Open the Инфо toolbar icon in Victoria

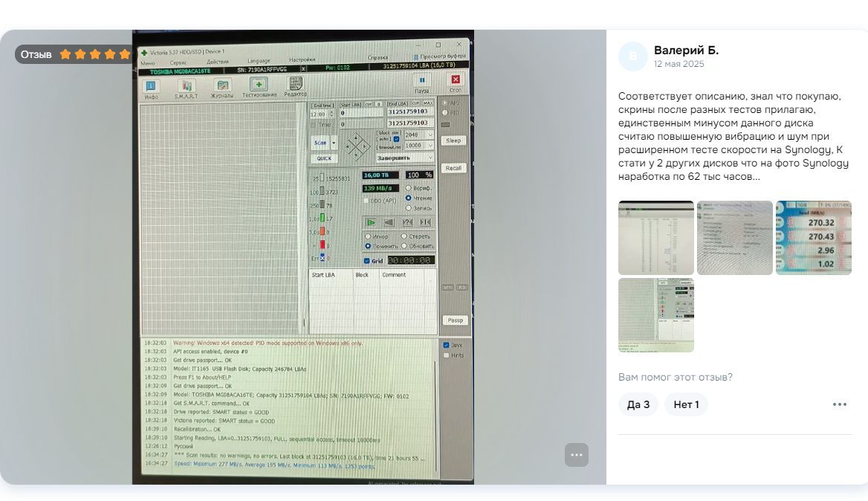click(151, 86)
